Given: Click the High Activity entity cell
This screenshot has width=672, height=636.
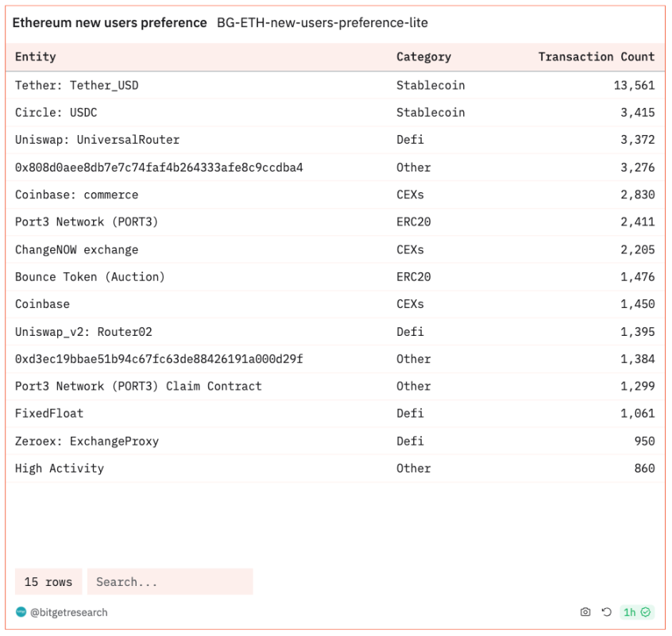Looking at the screenshot, I should click(x=60, y=468).
